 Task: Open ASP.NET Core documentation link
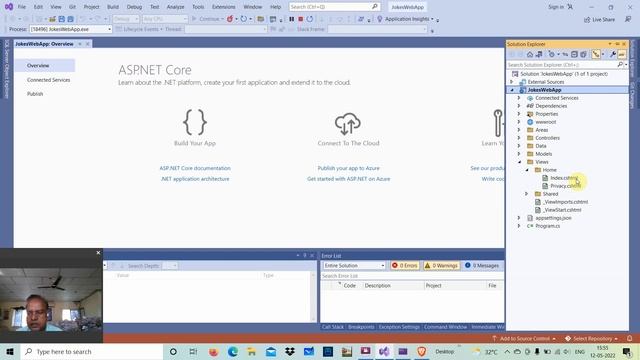pos(195,168)
